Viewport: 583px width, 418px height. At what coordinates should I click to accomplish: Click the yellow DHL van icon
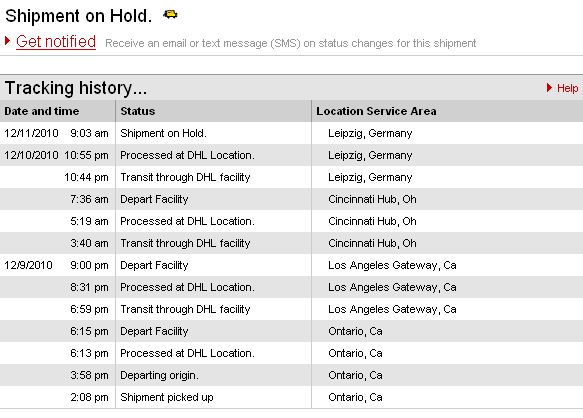(170, 15)
